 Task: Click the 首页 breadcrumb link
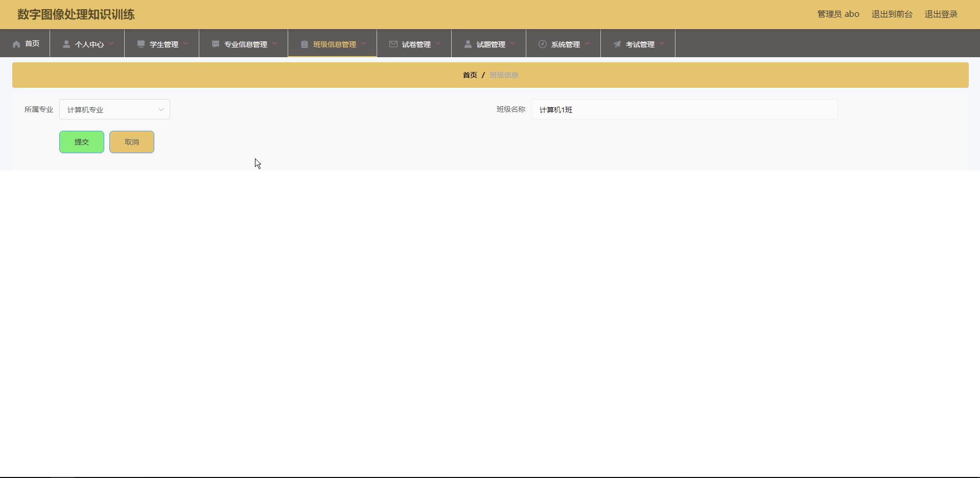coord(470,75)
